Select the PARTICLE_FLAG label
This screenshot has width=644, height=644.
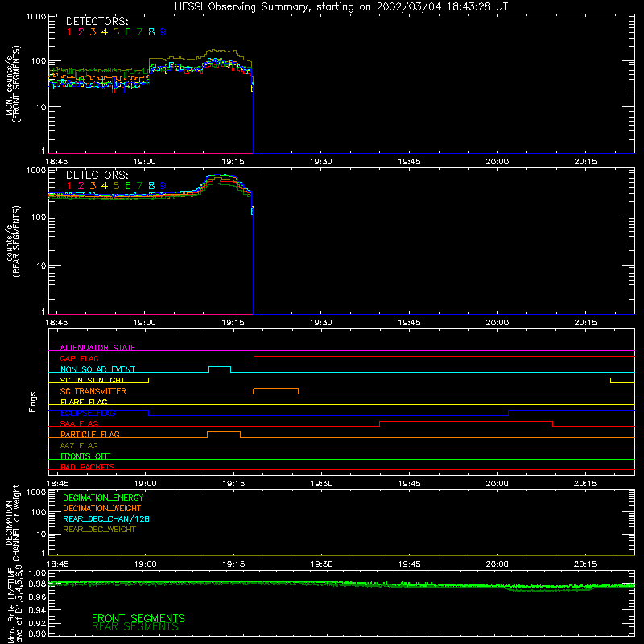click(x=90, y=434)
